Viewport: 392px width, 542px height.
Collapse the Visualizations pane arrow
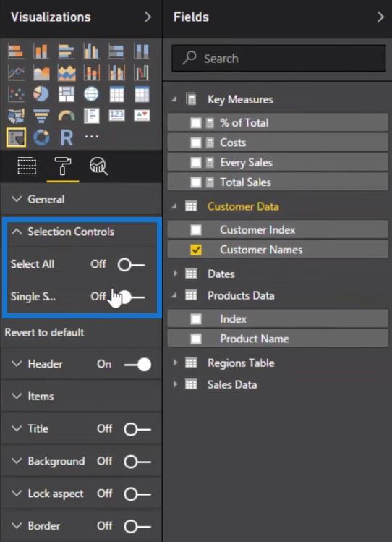click(148, 17)
